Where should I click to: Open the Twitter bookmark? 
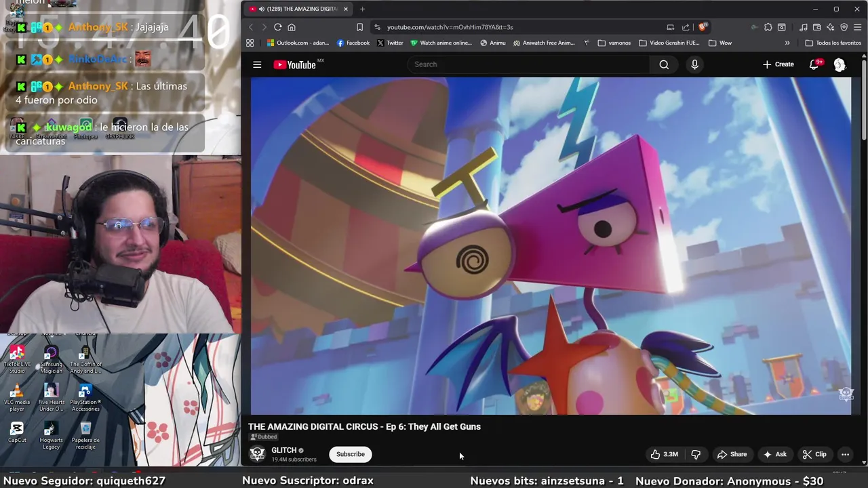[x=390, y=43]
